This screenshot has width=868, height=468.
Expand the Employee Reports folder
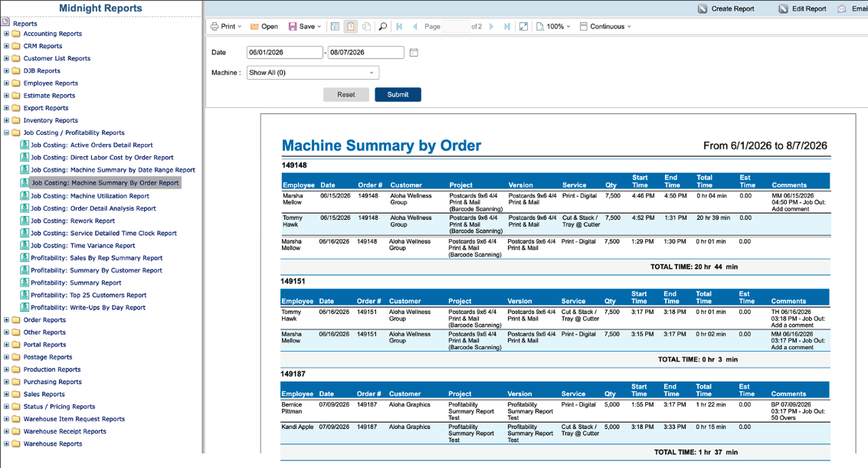point(7,83)
